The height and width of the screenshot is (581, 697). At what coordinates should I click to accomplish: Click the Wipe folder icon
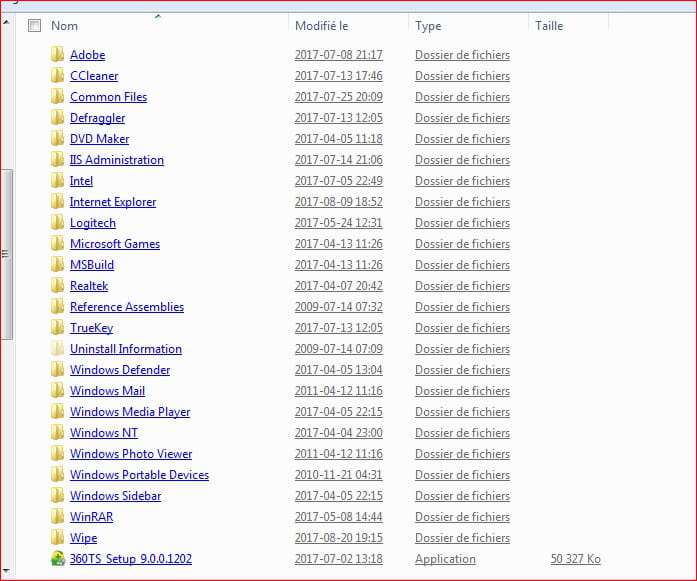(x=57, y=537)
